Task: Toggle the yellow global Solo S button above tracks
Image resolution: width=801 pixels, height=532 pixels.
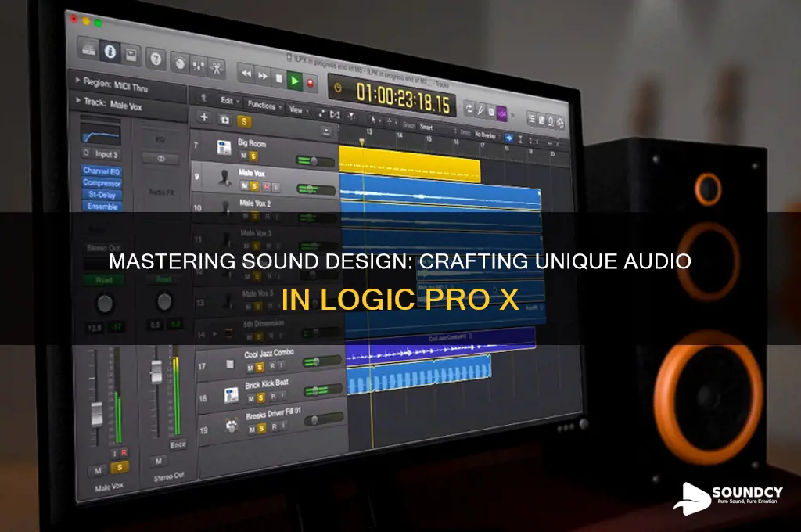Action: (x=244, y=121)
